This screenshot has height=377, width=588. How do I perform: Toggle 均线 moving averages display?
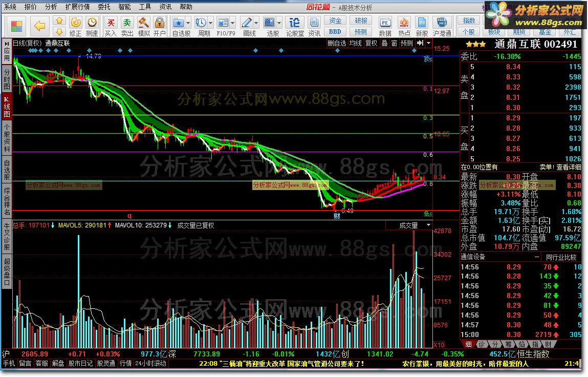(x=356, y=43)
